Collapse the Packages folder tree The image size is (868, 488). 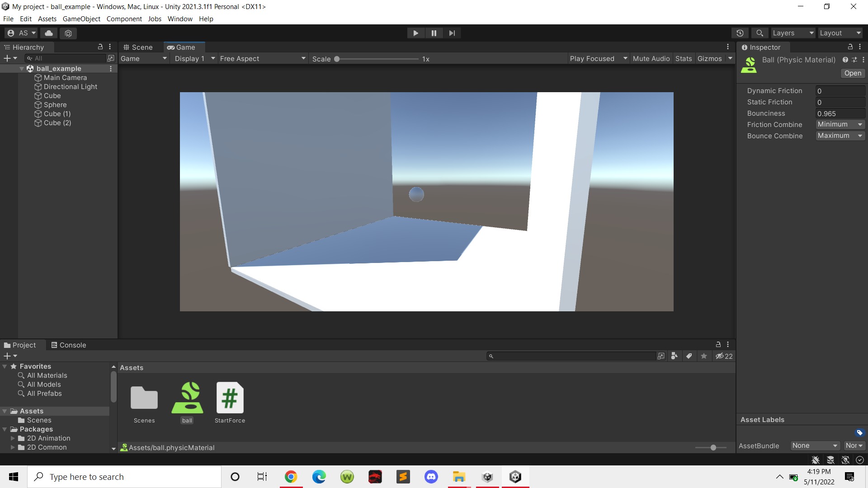click(5, 429)
